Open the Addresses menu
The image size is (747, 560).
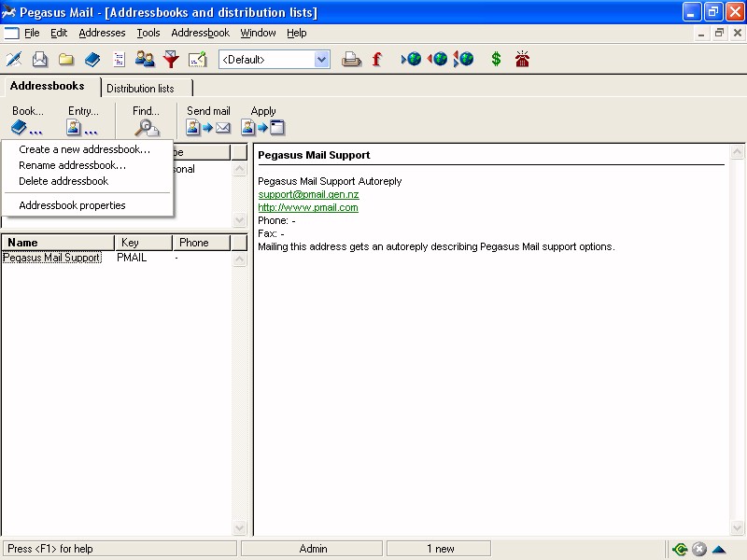click(x=102, y=33)
